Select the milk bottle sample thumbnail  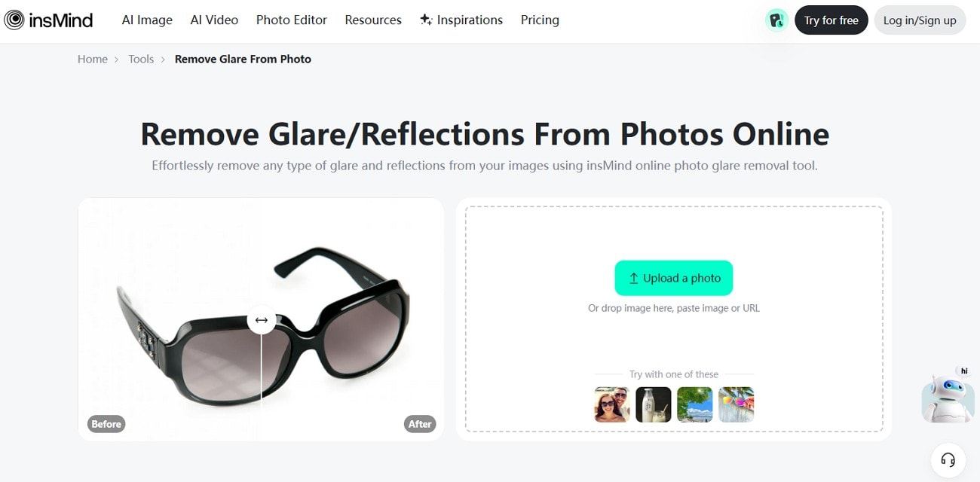click(x=653, y=404)
